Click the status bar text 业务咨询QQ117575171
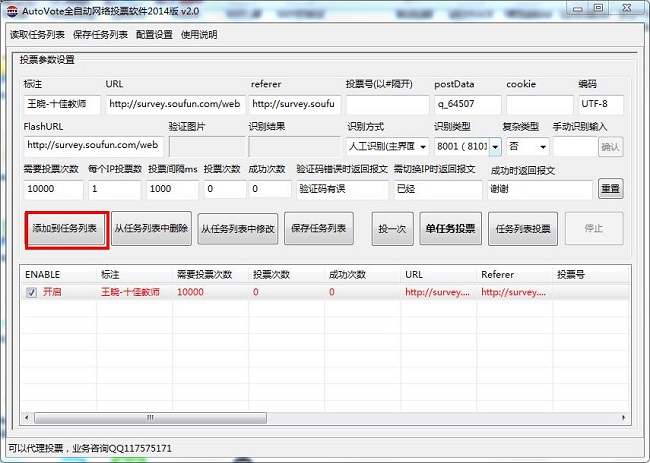Viewport: 650px width, 463px height. (122, 448)
